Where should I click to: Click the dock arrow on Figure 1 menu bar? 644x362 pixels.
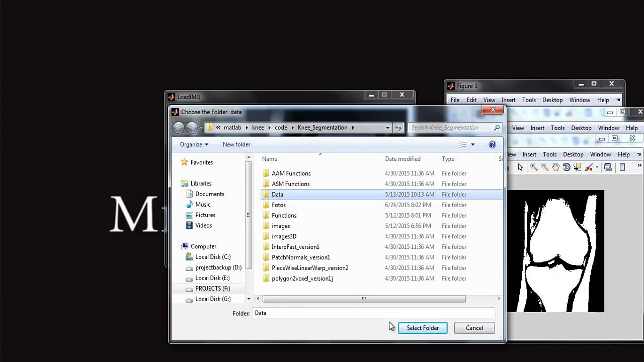point(618,100)
